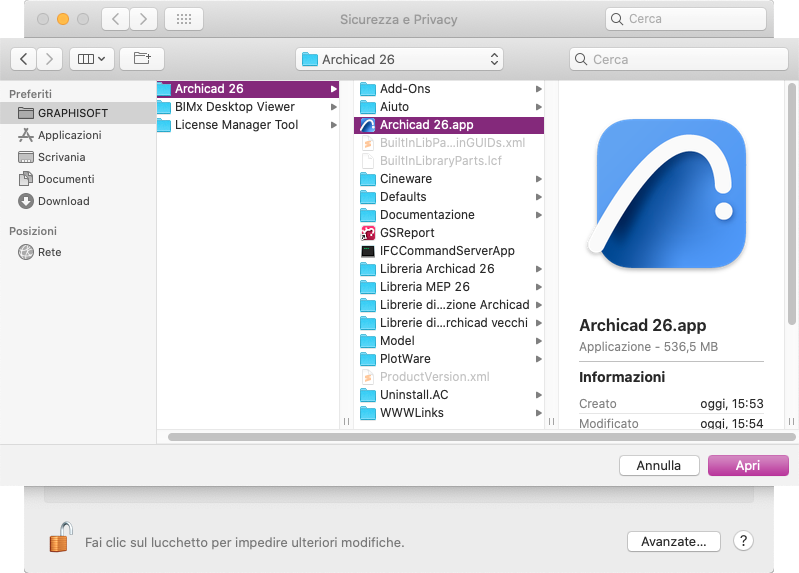This screenshot has height=573, width=799.
Task: Click the IFCCommandServerApp terminal icon
Action: pyautogui.click(x=367, y=251)
